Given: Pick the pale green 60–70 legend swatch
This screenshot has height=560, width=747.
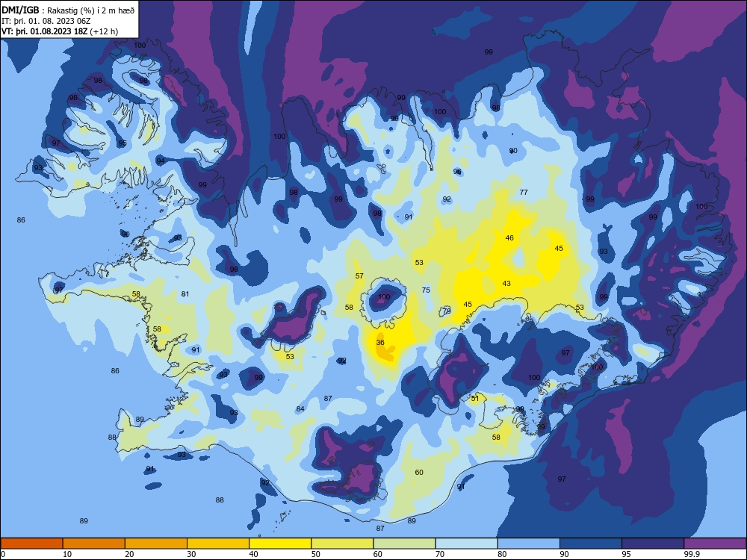Looking at the screenshot, I should coord(404,544).
